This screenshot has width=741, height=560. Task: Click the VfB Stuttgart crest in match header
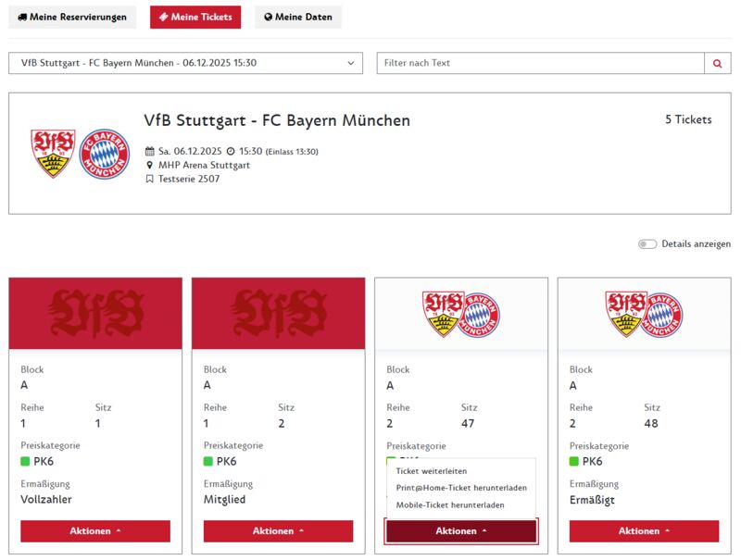[x=53, y=153]
